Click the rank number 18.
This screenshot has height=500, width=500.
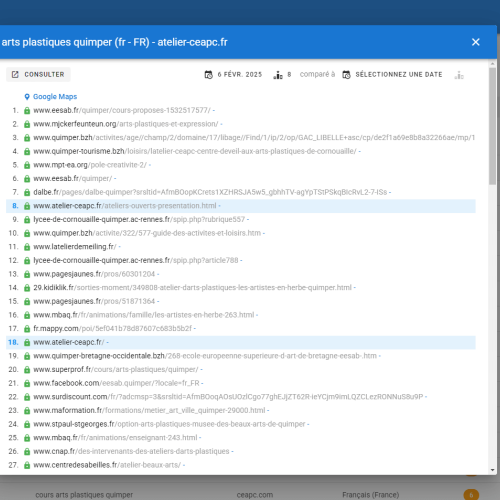pos(13,342)
